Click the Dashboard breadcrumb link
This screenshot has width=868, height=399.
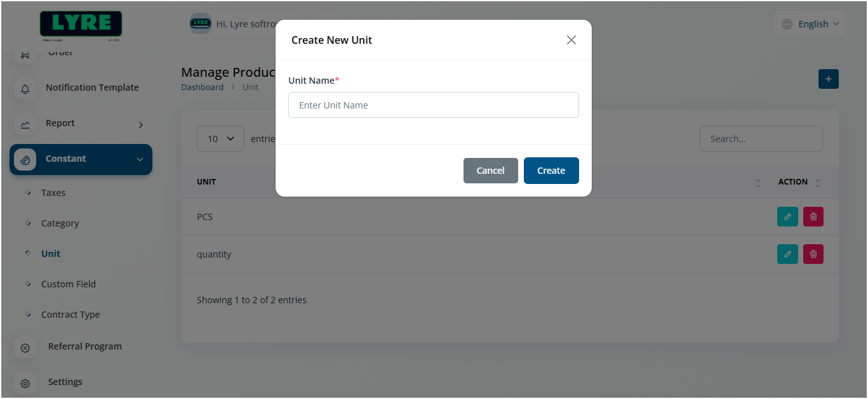pos(202,88)
